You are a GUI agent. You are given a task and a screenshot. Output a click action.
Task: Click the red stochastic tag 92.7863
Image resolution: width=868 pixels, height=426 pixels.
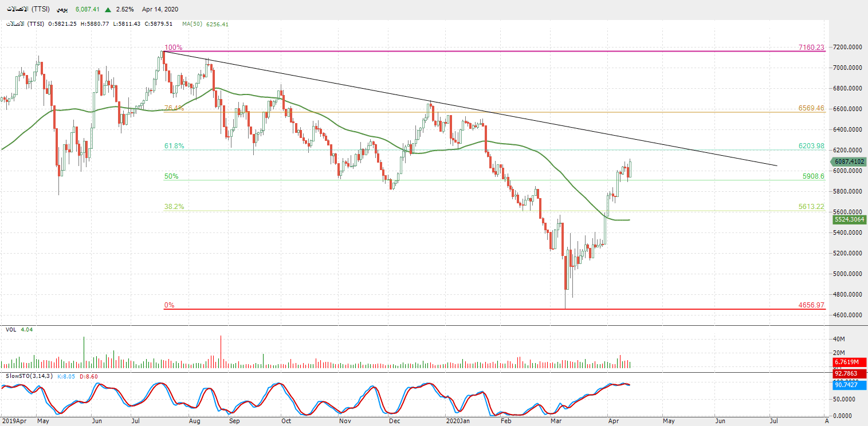[849, 373]
